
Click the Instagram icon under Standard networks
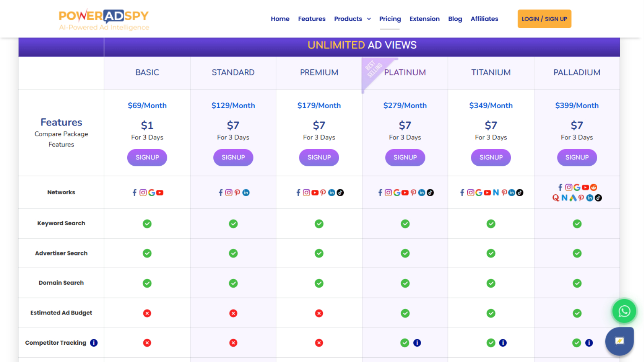(229, 193)
